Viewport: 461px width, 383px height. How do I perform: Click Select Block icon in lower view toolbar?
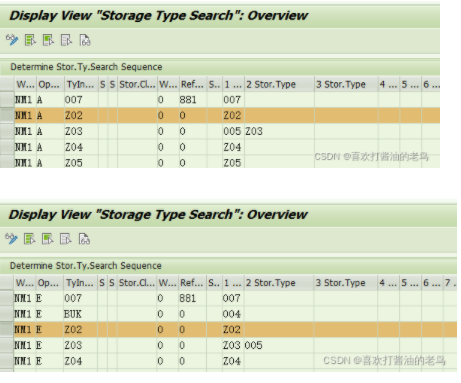(x=48, y=239)
